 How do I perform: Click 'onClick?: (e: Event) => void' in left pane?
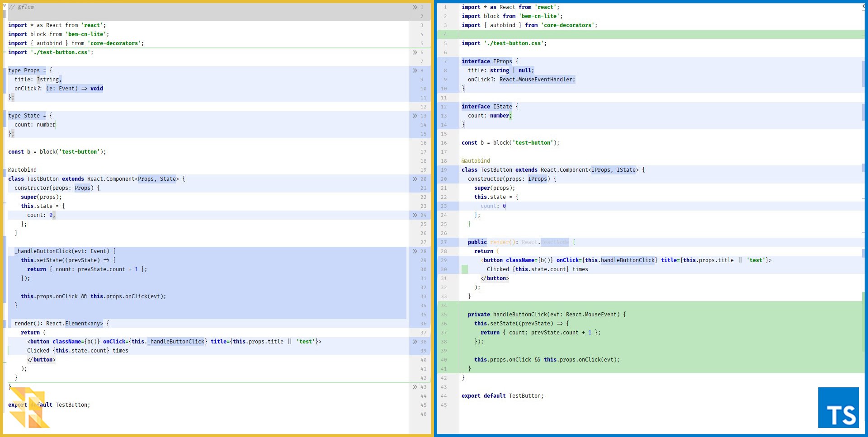59,89
